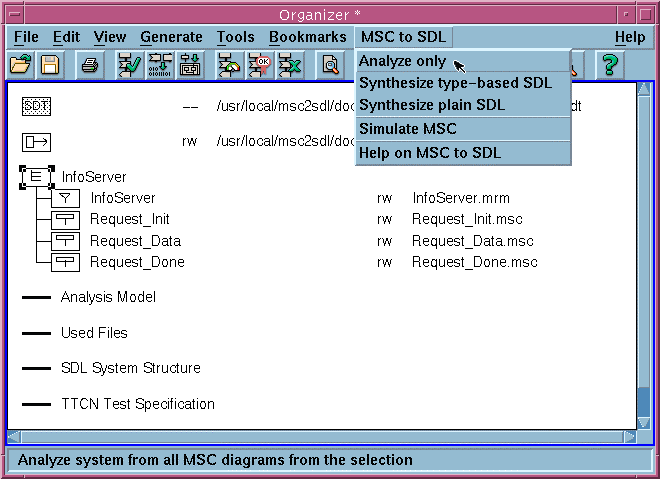
Task: Choose Synthesize type-based SDL
Action: (463, 83)
